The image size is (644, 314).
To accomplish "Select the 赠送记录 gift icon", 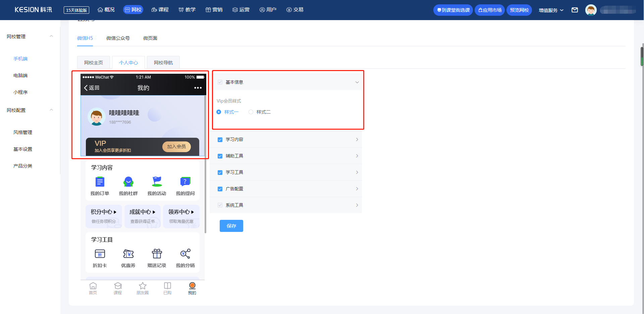I will [157, 254].
